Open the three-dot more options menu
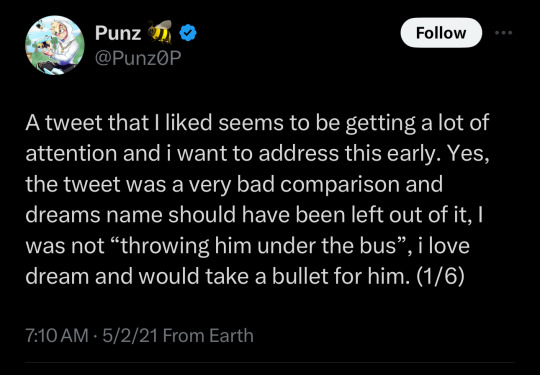540x375 pixels. point(503,33)
